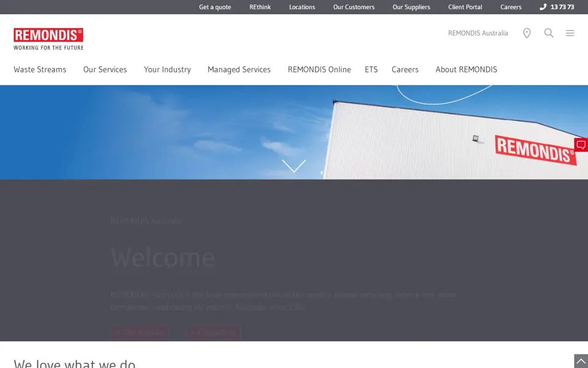Viewport: 588px width, 368px height.
Task: Click the back-to-top arrow button
Action: [x=581, y=361]
